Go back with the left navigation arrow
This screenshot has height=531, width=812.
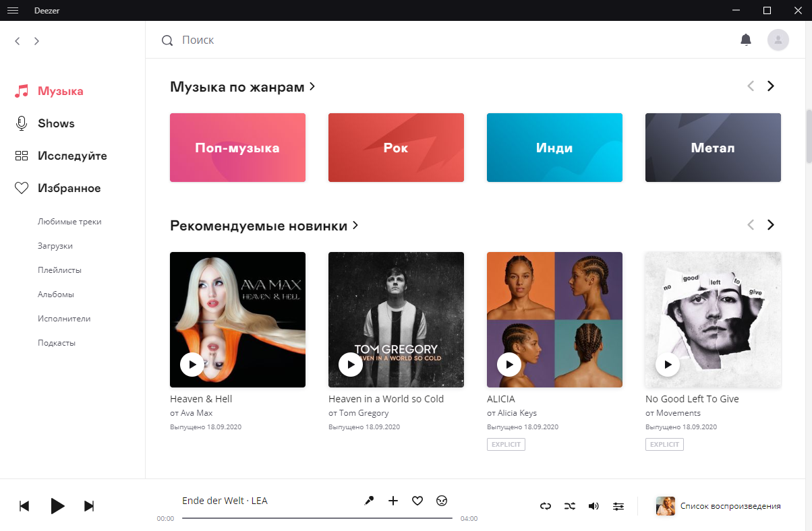[18, 41]
